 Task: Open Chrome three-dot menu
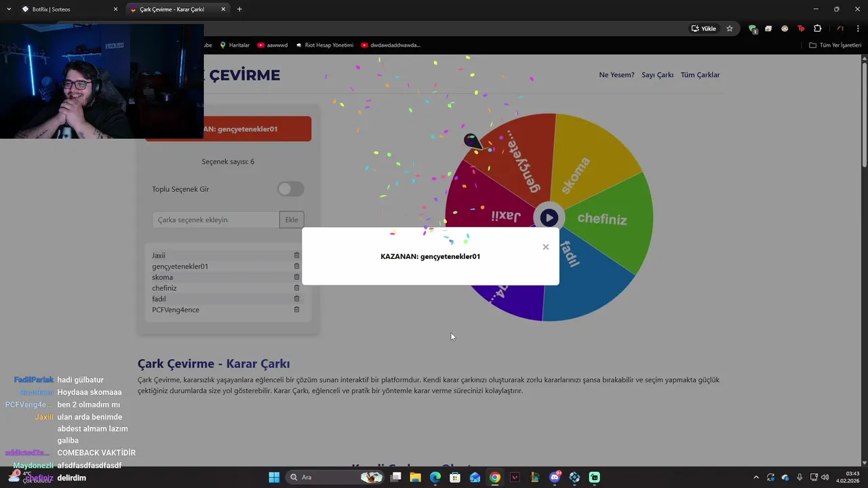coord(858,28)
